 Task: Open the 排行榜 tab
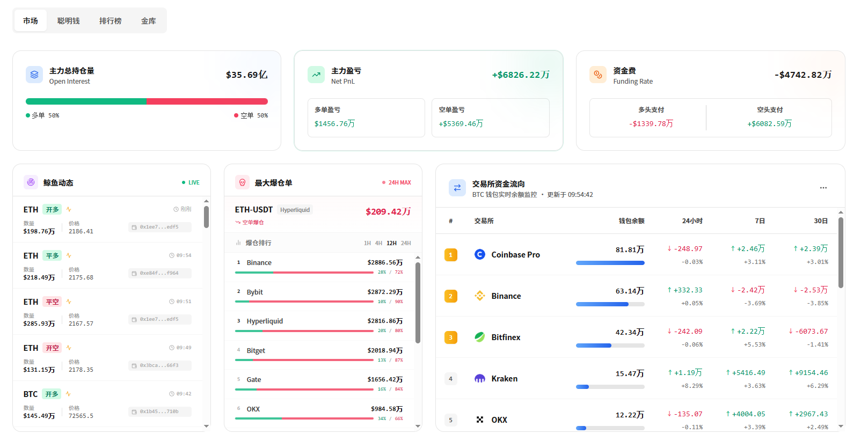pyautogui.click(x=110, y=21)
